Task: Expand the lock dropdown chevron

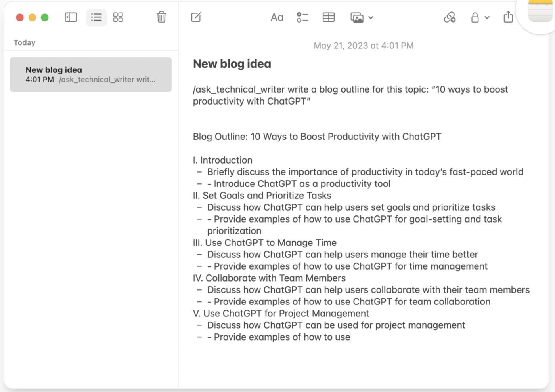Action: pos(487,17)
